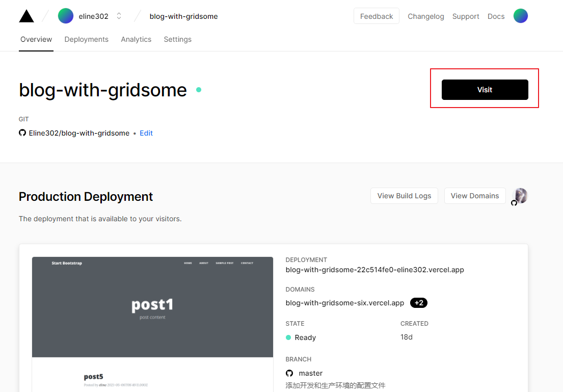
Task: Expand the +2 additional domains badge
Action: pyautogui.click(x=419, y=303)
